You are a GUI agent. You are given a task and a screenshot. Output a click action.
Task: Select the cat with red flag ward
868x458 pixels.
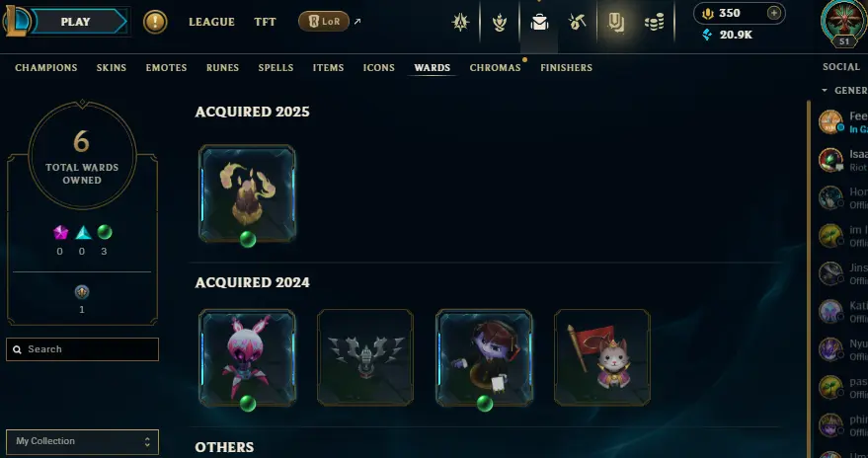click(602, 358)
